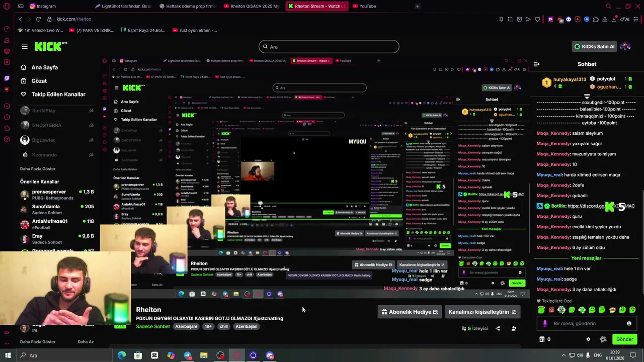
Task: Focus the Ara search field on Kick
Action: (329, 47)
